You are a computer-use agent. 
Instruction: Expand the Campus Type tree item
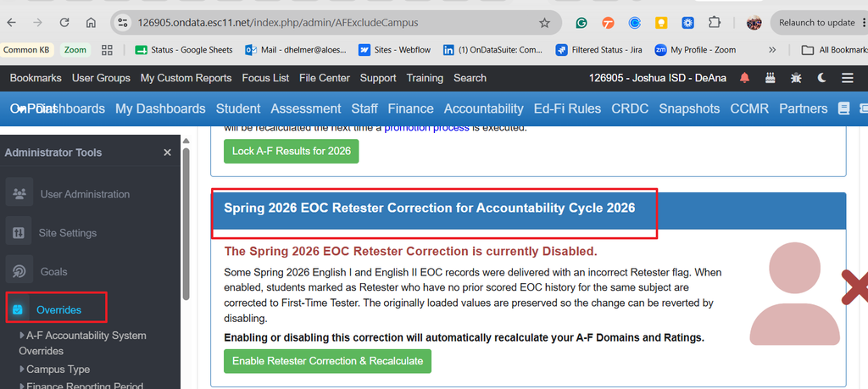[x=54, y=369]
